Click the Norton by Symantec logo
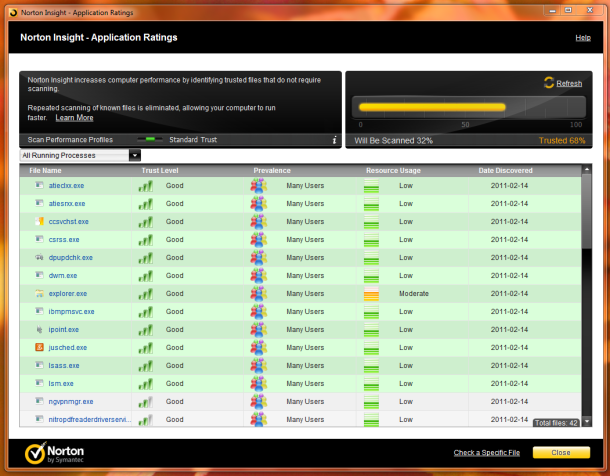Viewport: 610px width, 476px height. pos(54,453)
